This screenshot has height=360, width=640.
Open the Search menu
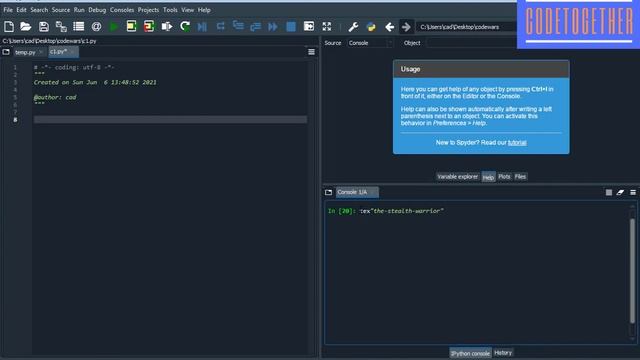[39, 10]
